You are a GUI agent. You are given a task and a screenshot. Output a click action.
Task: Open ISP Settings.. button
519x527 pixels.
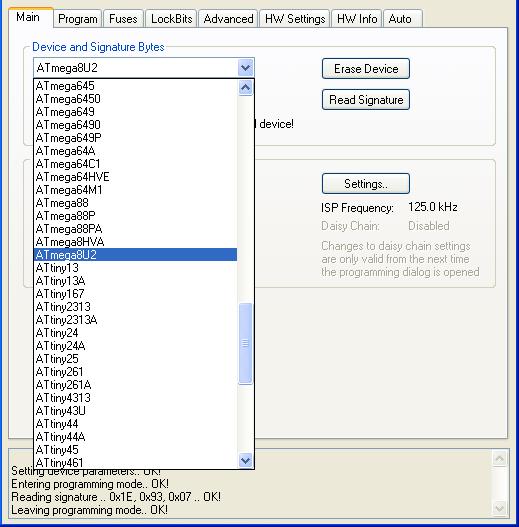tap(366, 184)
